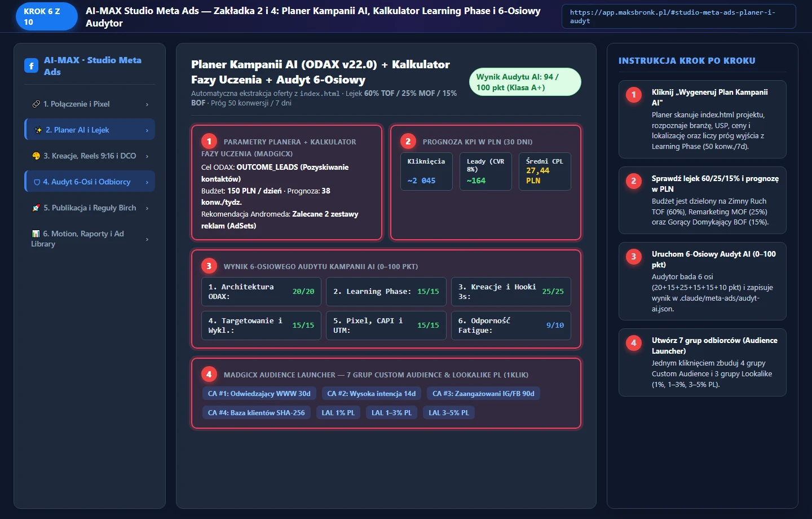Click the sparkle icon beside Planer AI i Lejek
The height and width of the screenshot is (519, 812).
38,130
